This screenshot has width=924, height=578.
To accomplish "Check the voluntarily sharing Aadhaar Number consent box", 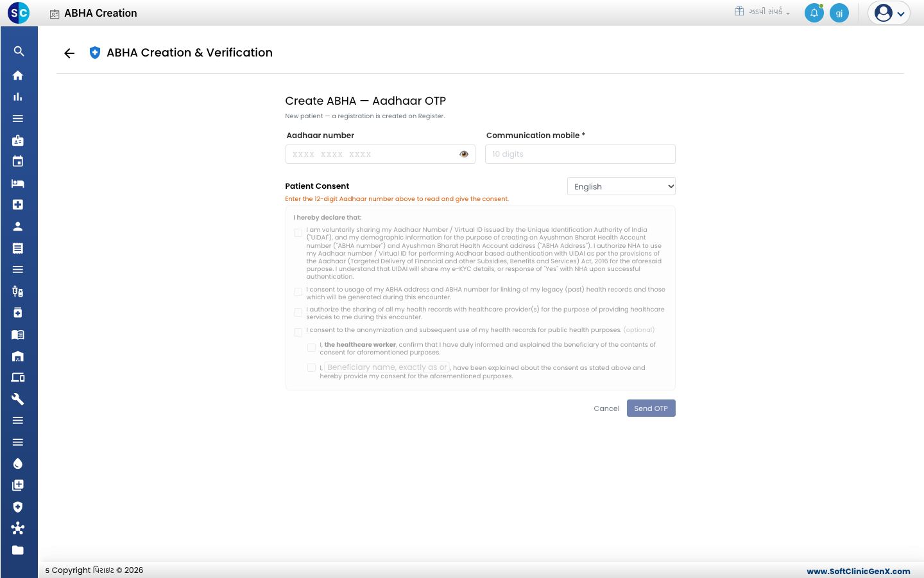I will (x=298, y=233).
